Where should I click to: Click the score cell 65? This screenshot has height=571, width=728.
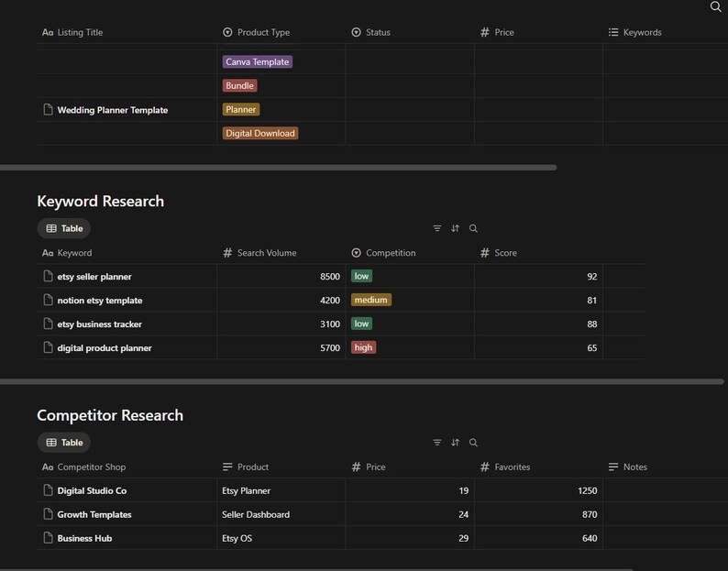[x=538, y=347]
